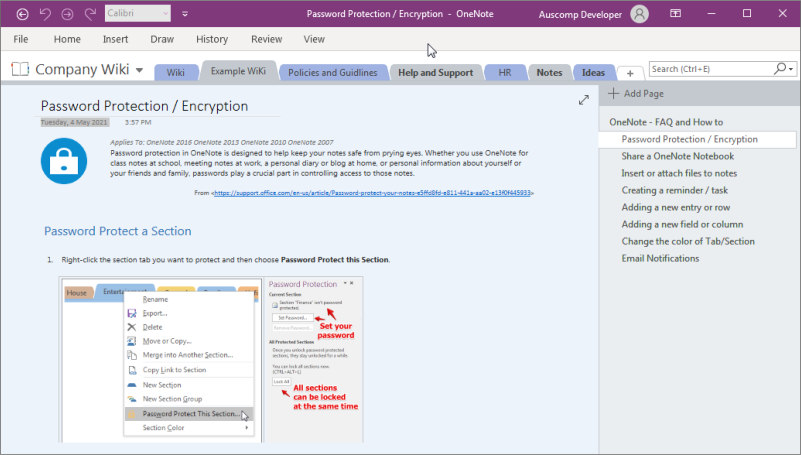Viewport: 801px width, 455px height.
Task: Click the Company Wiki notebook icon
Action: click(20, 69)
